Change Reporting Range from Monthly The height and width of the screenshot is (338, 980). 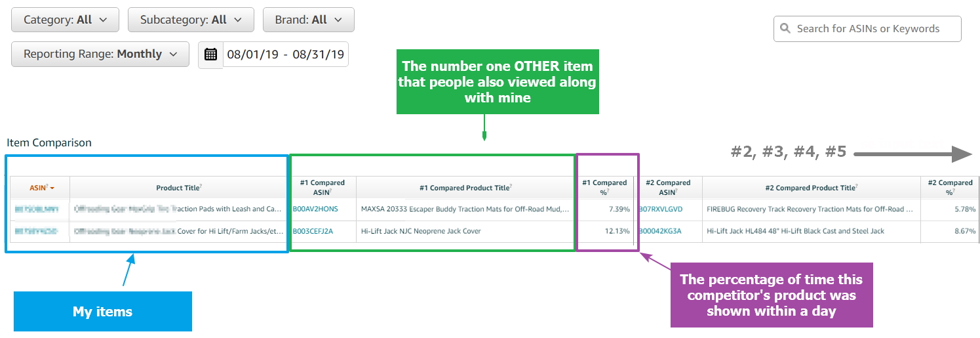pos(100,54)
